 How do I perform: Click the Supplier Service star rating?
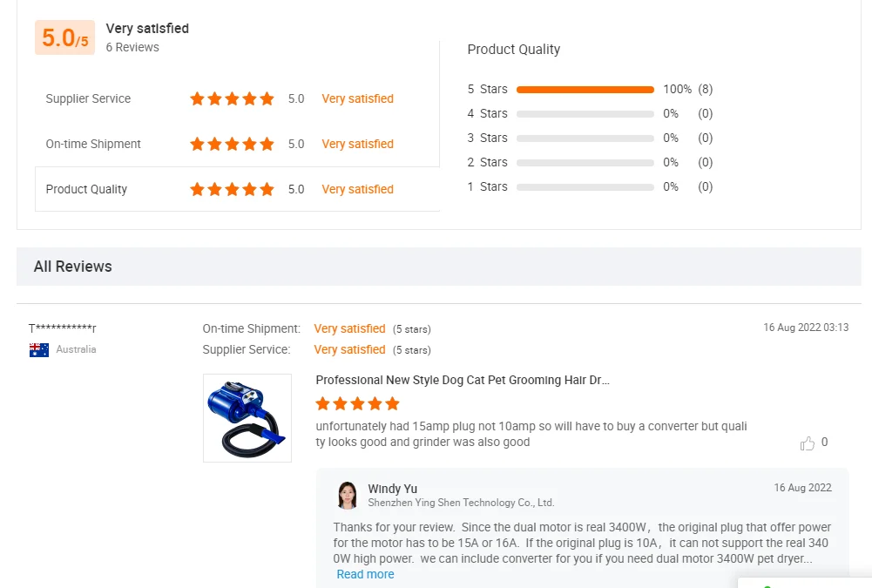point(232,99)
